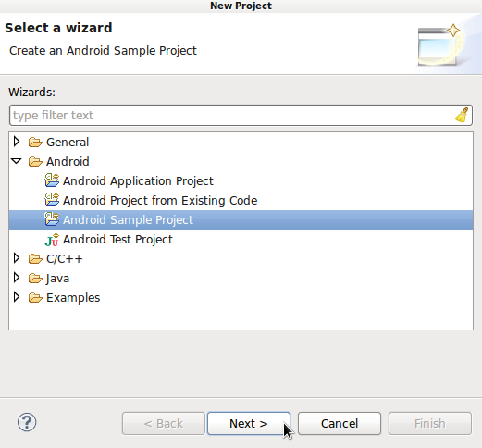Click the Next button
This screenshot has height=448, width=482.
(x=249, y=423)
